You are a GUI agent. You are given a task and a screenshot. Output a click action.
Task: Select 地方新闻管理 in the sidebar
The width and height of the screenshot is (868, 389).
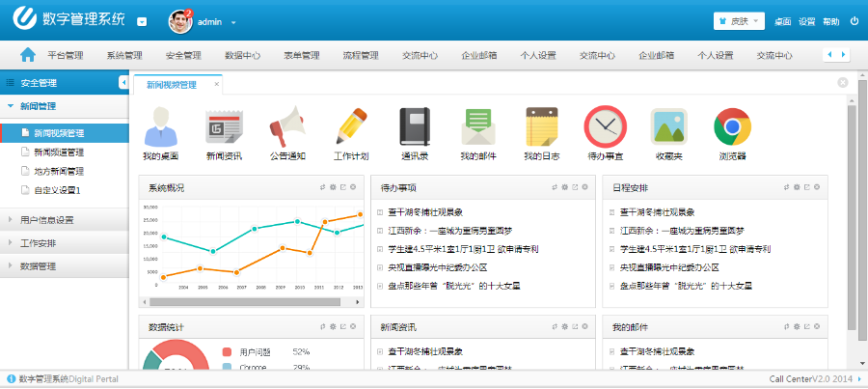click(59, 171)
